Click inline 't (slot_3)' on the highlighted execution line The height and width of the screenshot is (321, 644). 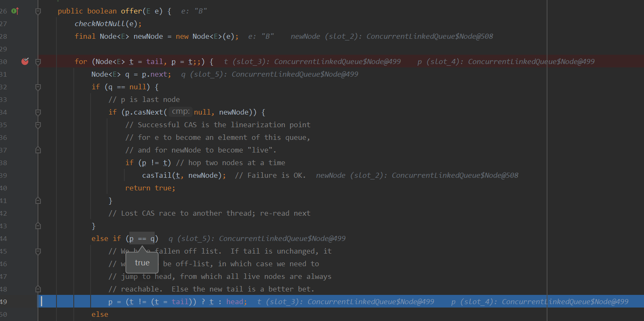point(346,302)
